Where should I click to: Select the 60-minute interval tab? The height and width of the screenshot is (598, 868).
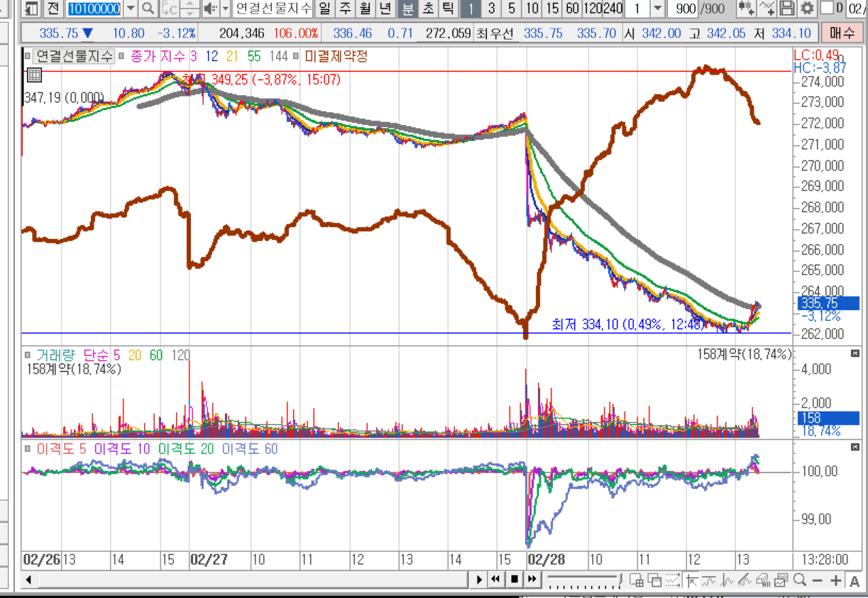pyautogui.click(x=572, y=9)
